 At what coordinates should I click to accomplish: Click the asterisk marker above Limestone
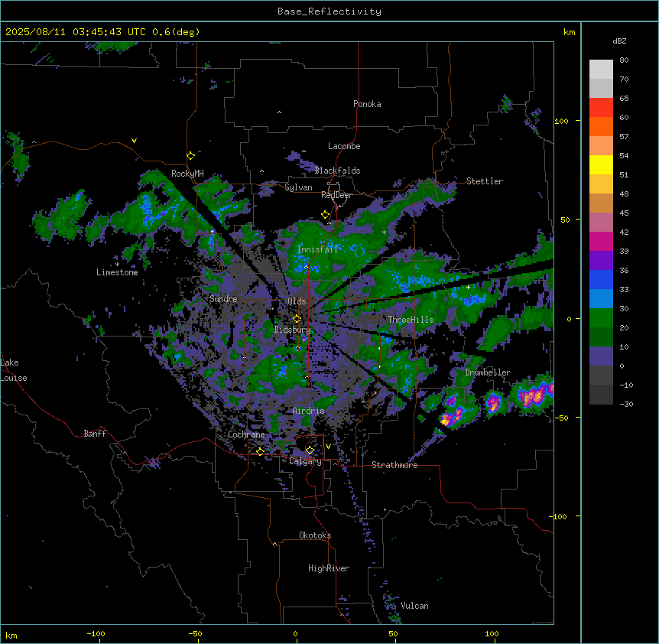point(117,265)
